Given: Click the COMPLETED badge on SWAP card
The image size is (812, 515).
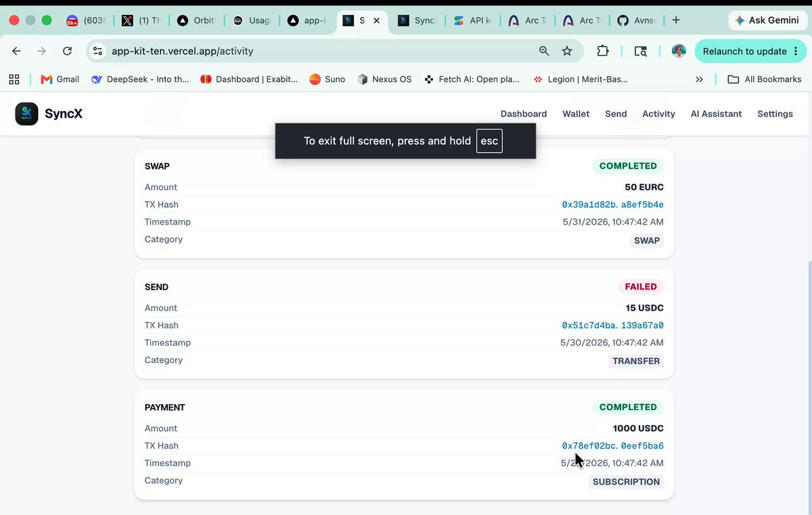Looking at the screenshot, I should click(628, 166).
